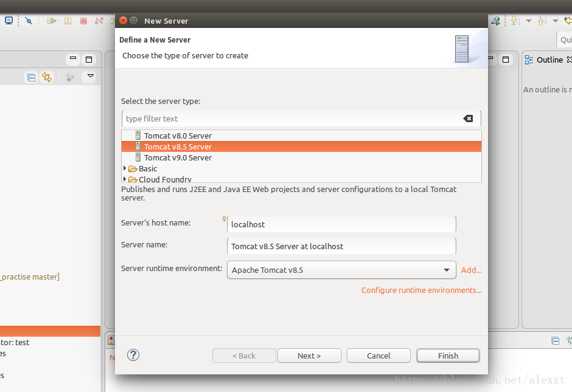Screen dimensions: 572x392
Task: Click Last Edit Location icon
Action: [x=568, y=21]
